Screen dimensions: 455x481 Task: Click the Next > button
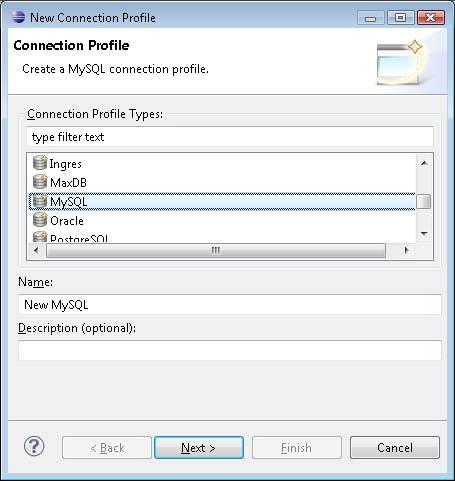click(x=199, y=448)
